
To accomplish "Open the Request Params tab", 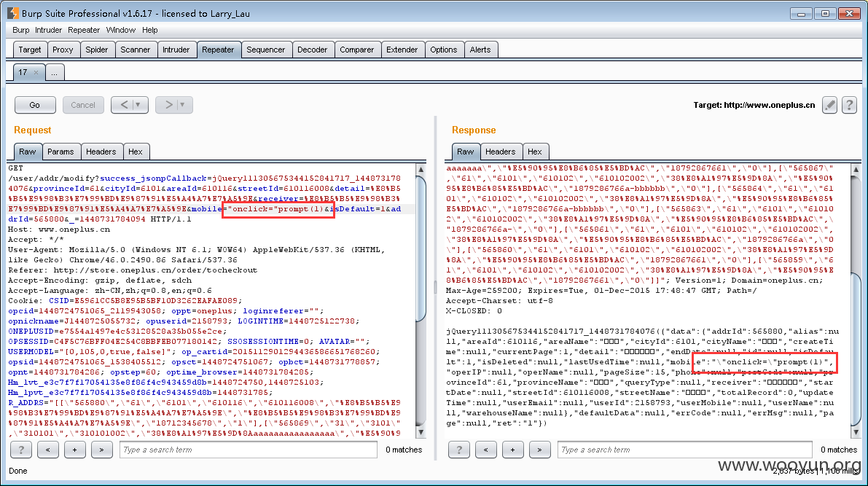I will pyautogui.click(x=60, y=151).
